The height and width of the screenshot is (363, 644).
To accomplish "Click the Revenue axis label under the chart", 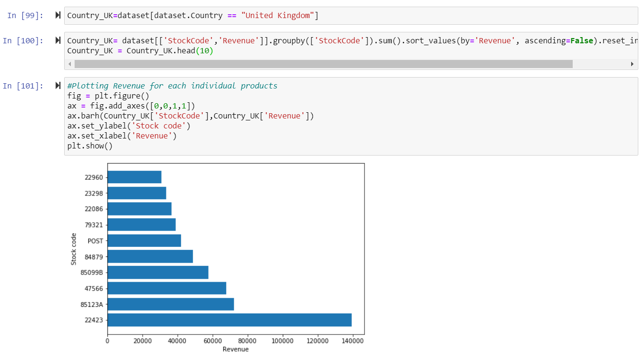I will (x=236, y=349).
